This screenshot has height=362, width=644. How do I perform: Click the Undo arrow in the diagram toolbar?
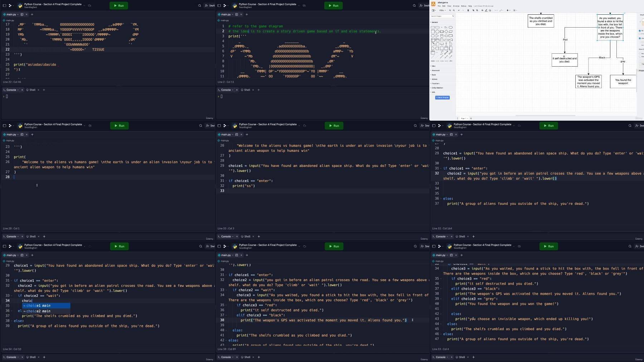tap(459, 10)
